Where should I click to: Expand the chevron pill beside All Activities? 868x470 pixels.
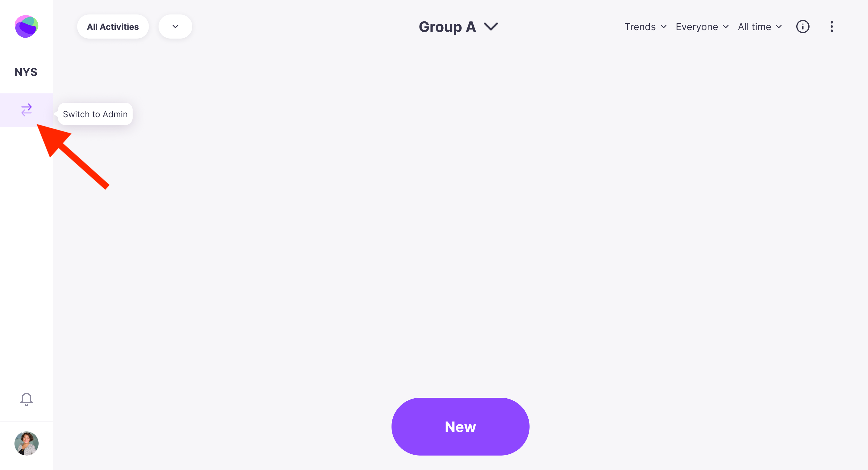coord(175,27)
